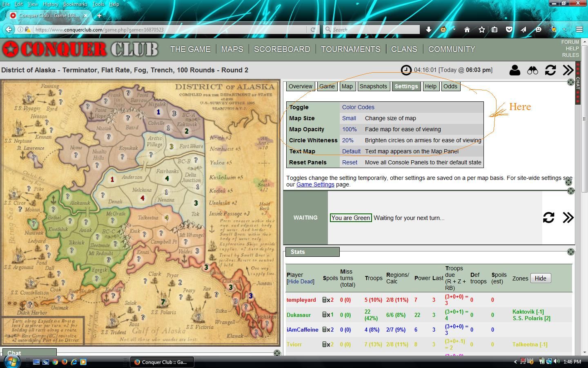The width and height of the screenshot is (588, 368).
Task: Change Text Map Default setting
Action: pos(351,151)
